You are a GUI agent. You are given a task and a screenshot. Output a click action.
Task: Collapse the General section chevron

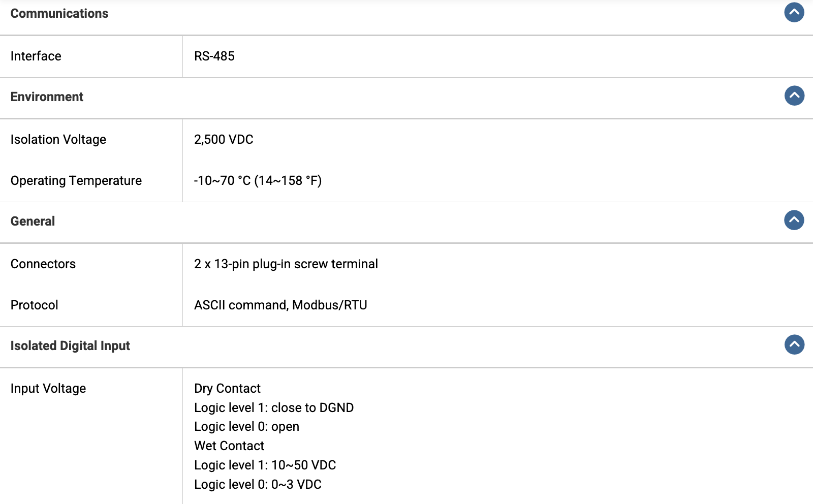point(794,220)
